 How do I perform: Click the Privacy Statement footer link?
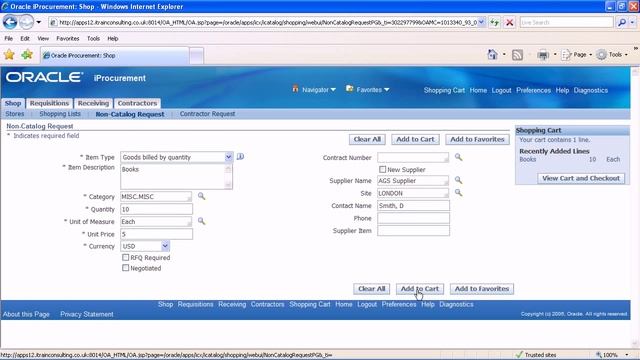click(x=87, y=314)
